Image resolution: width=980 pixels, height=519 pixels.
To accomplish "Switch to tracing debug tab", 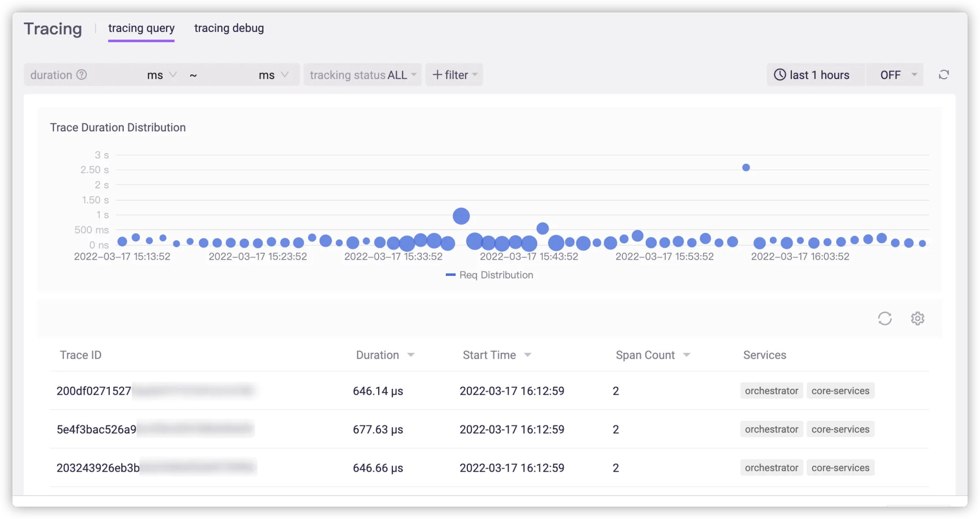I will pyautogui.click(x=229, y=28).
